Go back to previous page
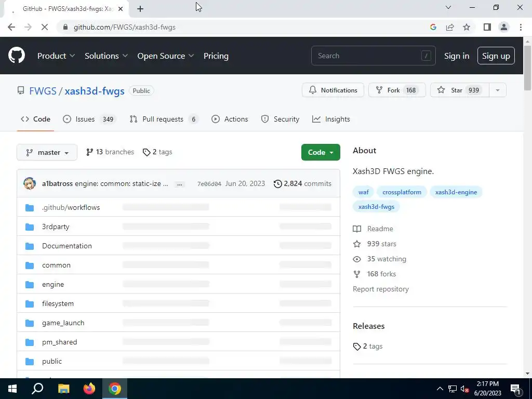This screenshot has width=532, height=399. point(11,27)
